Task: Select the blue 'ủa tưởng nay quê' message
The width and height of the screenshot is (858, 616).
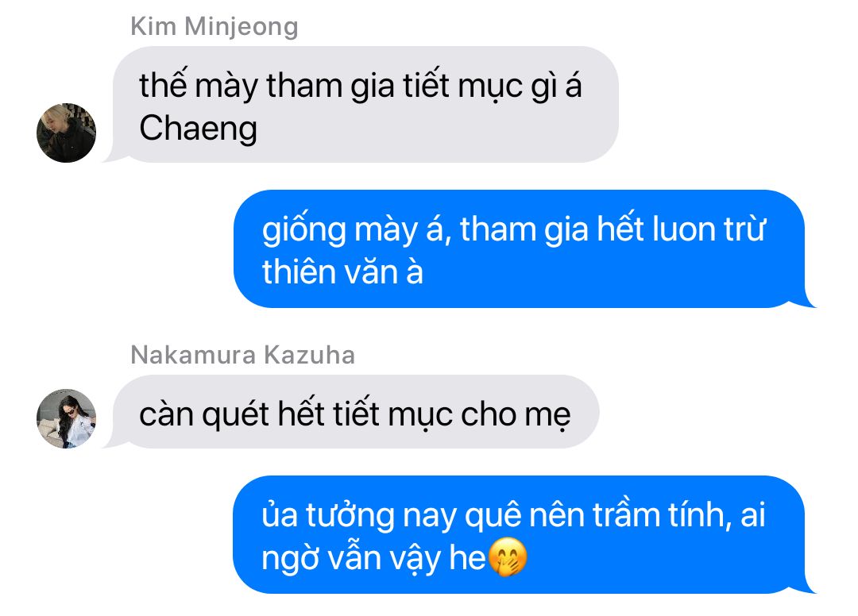Action: (520, 534)
